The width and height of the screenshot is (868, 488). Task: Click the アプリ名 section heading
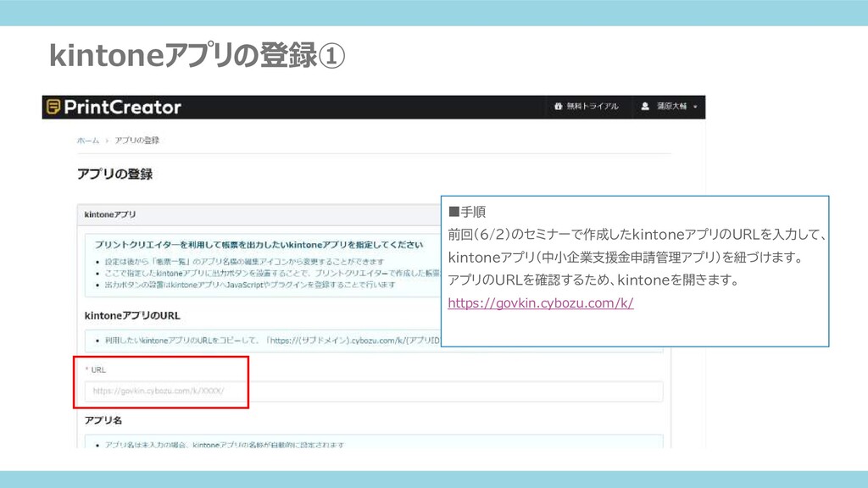pyautogui.click(x=103, y=420)
